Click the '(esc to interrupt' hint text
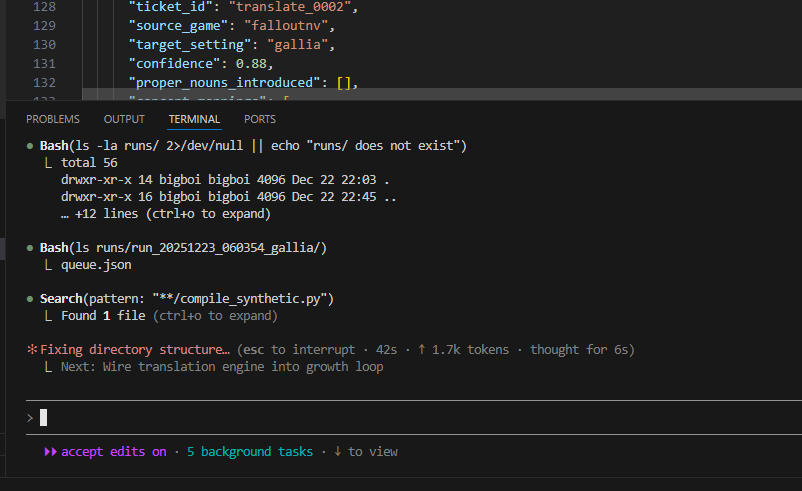802x491 pixels. pyautogui.click(x=296, y=350)
